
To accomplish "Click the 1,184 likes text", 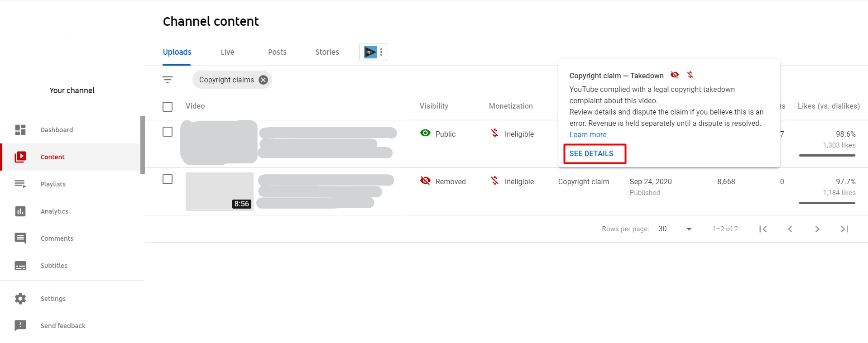I will point(839,193).
